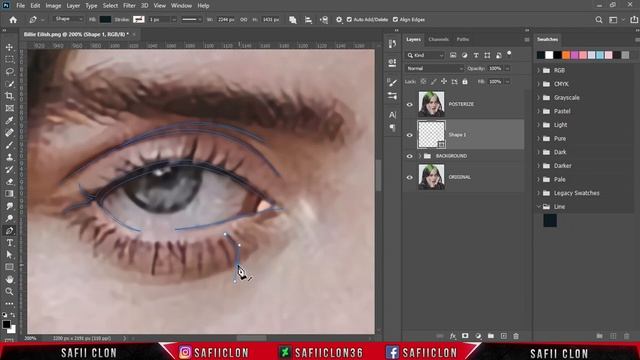Image resolution: width=640 pixels, height=360 pixels.
Task: Open the tool mode Shape dropdown
Action: 68,19
